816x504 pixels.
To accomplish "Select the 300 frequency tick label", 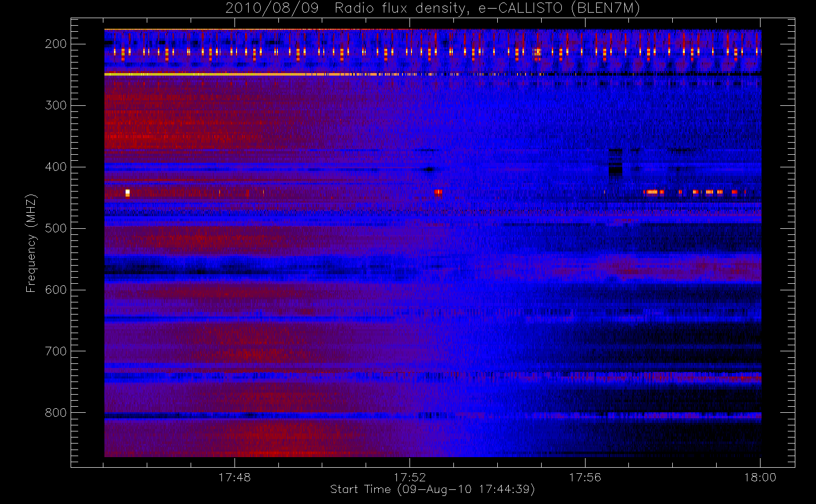I will [x=56, y=105].
